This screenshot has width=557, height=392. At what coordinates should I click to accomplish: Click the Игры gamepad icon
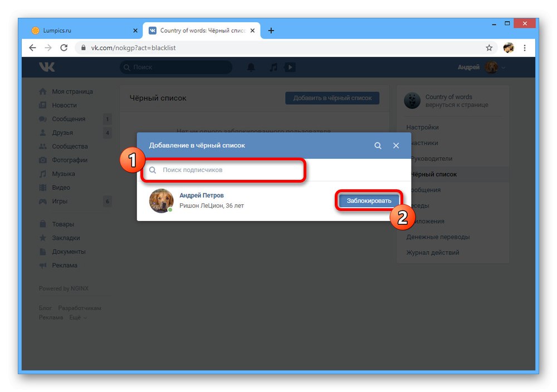point(43,202)
